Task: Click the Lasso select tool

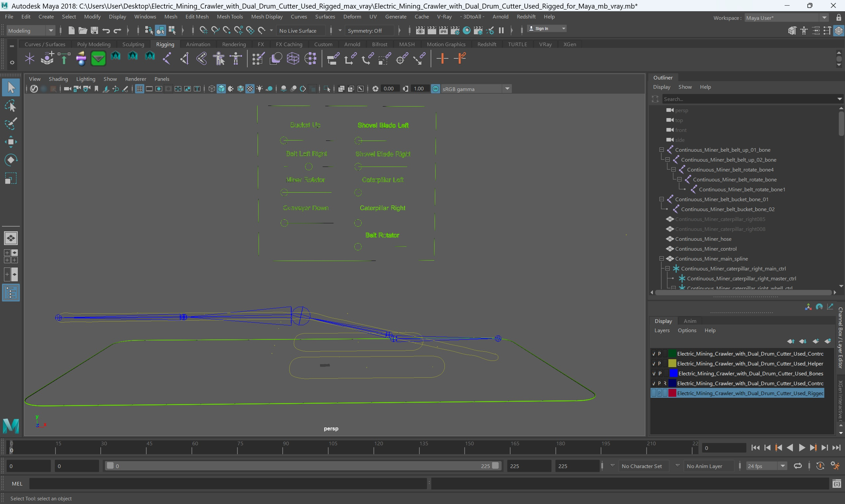Action: coord(11,106)
